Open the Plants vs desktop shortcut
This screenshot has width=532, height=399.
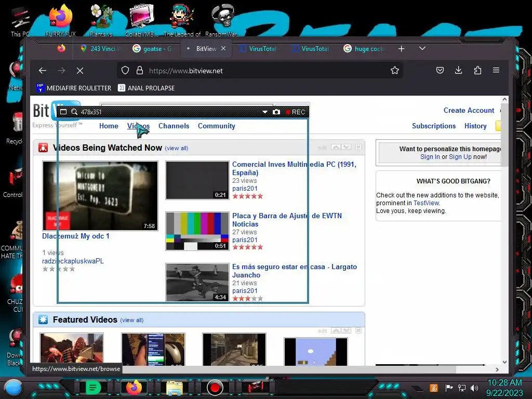[x=101, y=20]
